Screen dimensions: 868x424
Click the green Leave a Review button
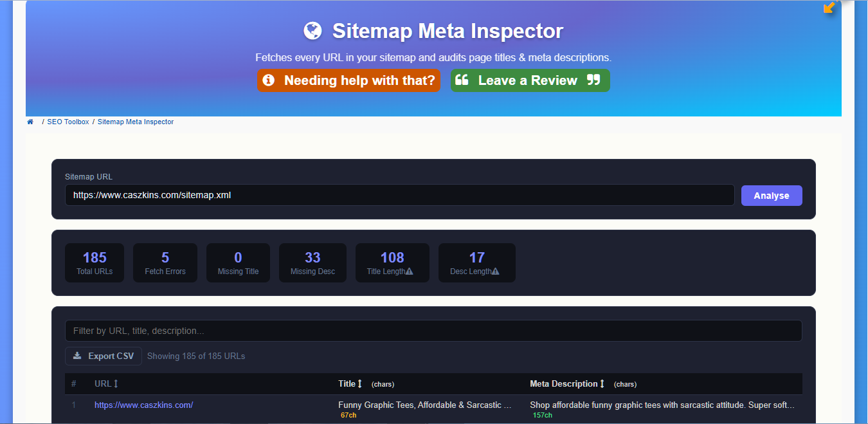tap(530, 80)
